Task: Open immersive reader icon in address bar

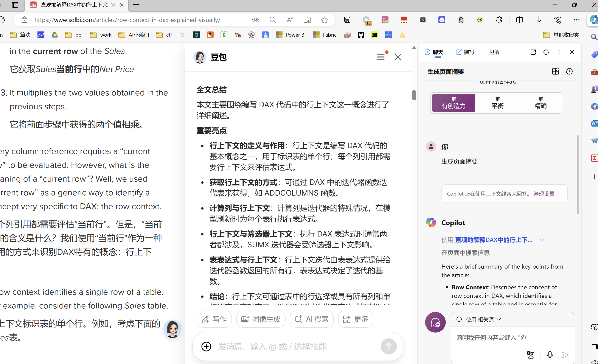Action: (307, 20)
